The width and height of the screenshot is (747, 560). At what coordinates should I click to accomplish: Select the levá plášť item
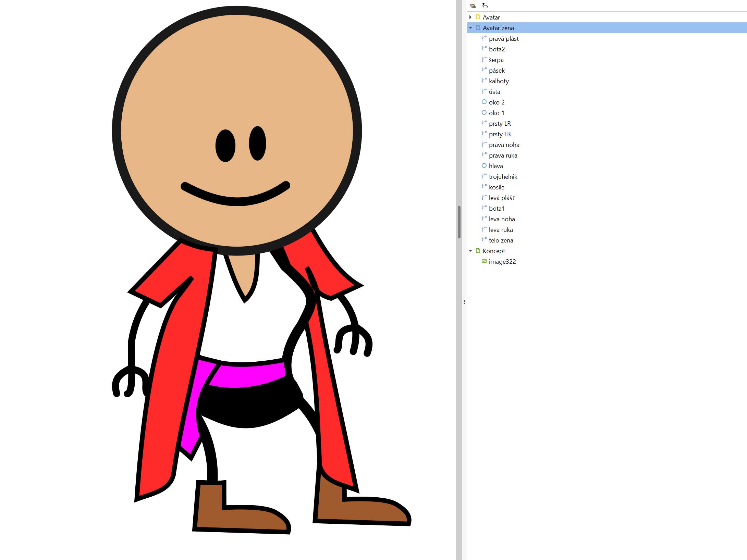502,198
